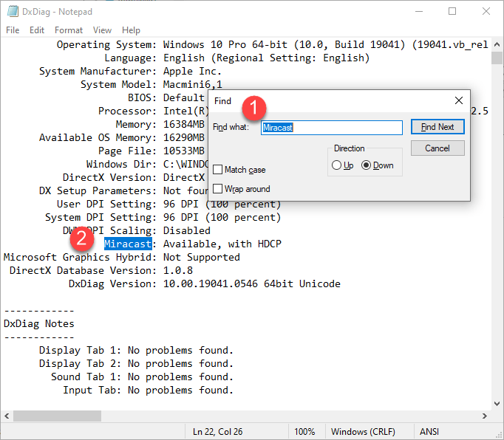Click 'English (Regional Setting: English)' value
The image size is (504, 440).
(267, 58)
